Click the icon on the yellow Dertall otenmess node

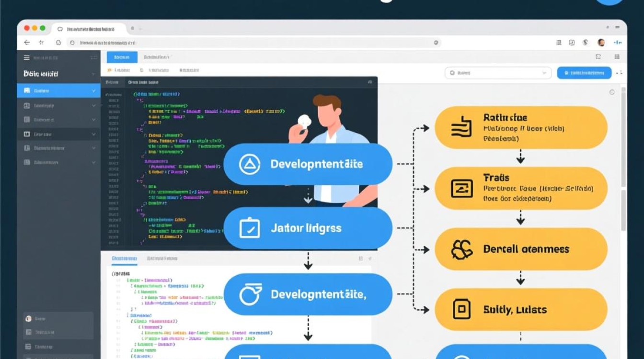click(x=462, y=249)
